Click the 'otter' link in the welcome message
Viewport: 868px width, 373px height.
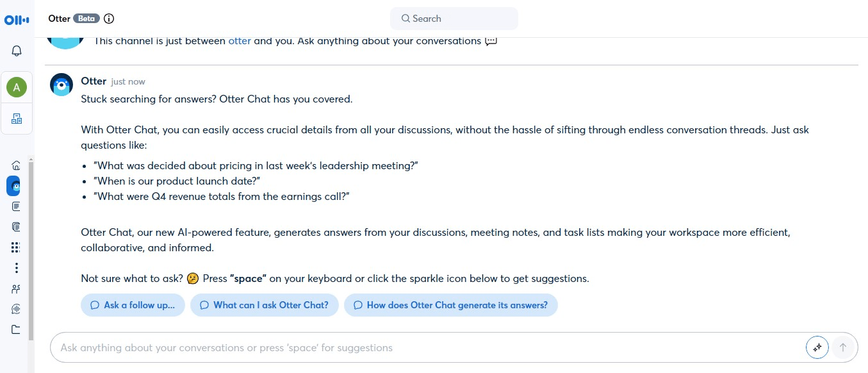239,40
